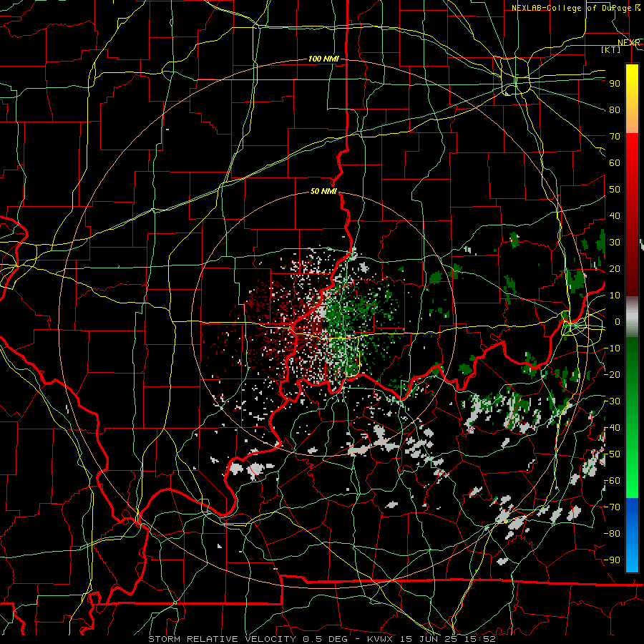
Task: Click the "-60" scale value
Action: pyautogui.click(x=612, y=481)
